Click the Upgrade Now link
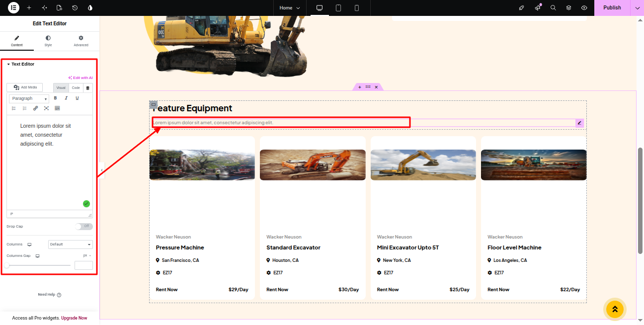The height and width of the screenshot is (325, 644). pyautogui.click(x=74, y=318)
